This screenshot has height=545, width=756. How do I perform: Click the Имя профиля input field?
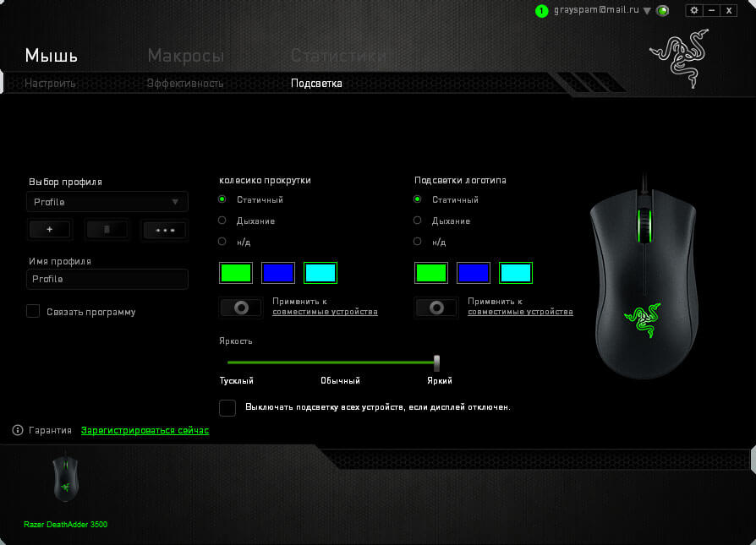[x=107, y=279]
